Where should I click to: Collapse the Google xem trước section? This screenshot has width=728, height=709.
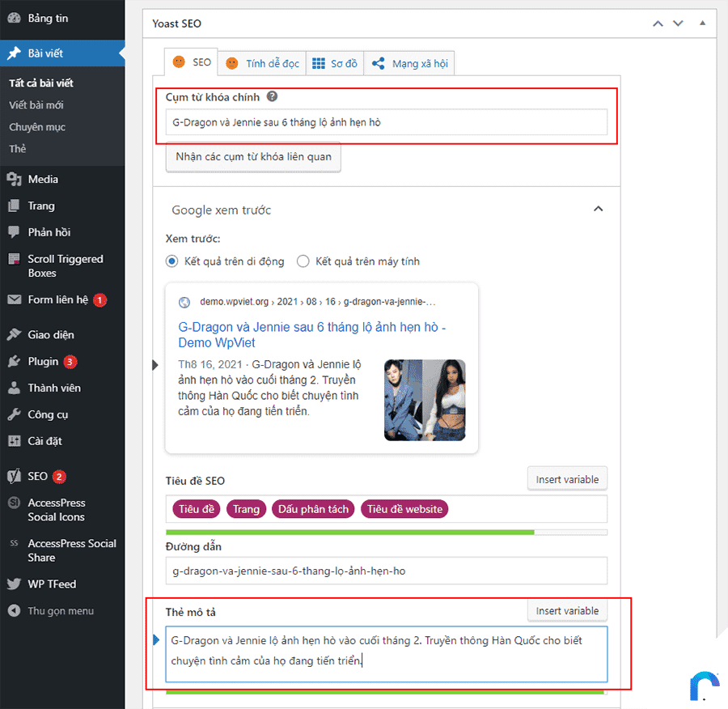click(x=599, y=209)
